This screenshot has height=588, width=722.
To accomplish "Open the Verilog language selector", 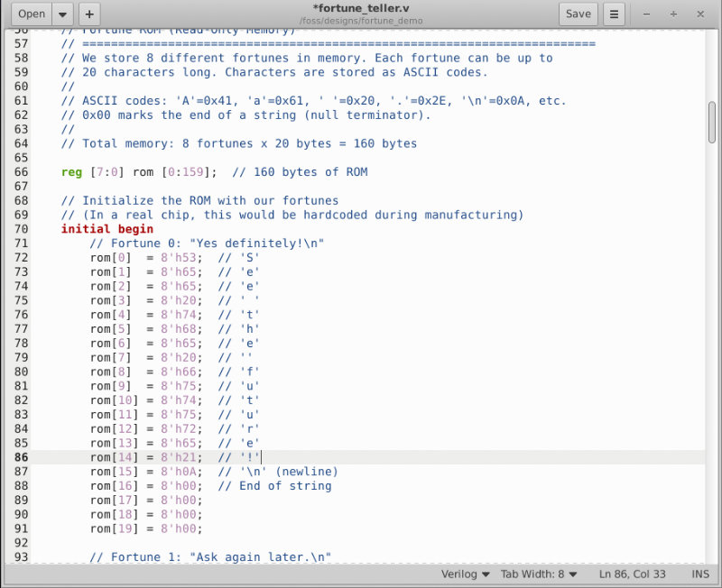I will pyautogui.click(x=465, y=574).
